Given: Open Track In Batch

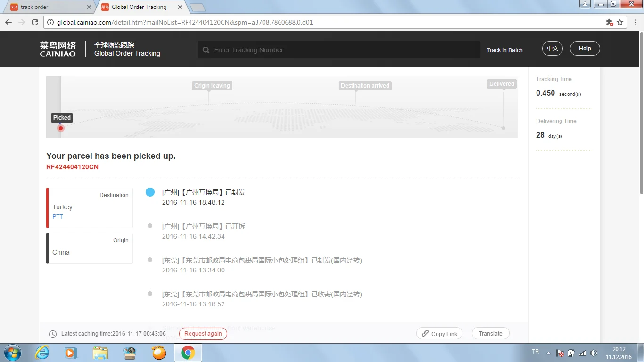Looking at the screenshot, I should point(504,50).
